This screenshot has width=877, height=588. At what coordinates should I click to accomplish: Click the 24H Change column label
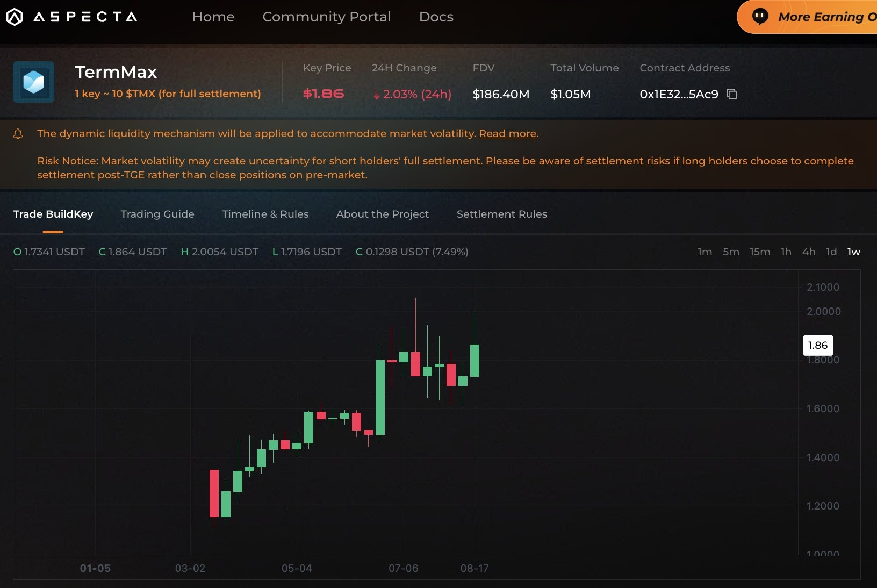coord(404,68)
